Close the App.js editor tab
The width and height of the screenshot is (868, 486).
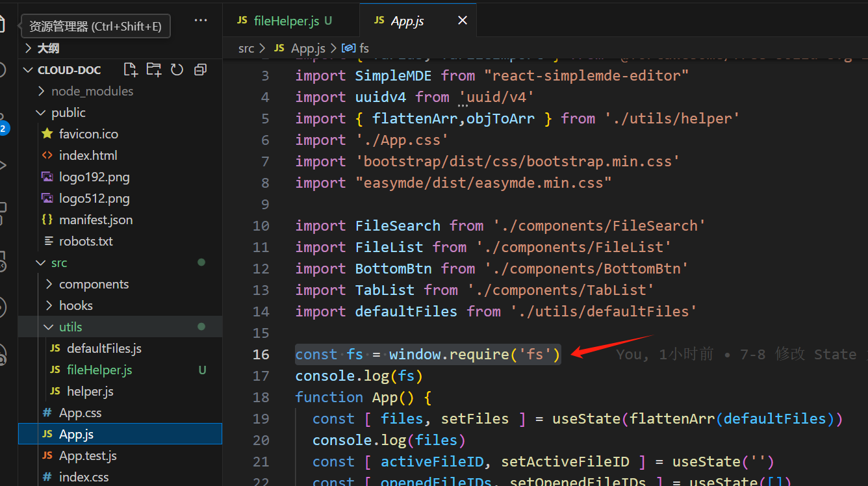(463, 21)
